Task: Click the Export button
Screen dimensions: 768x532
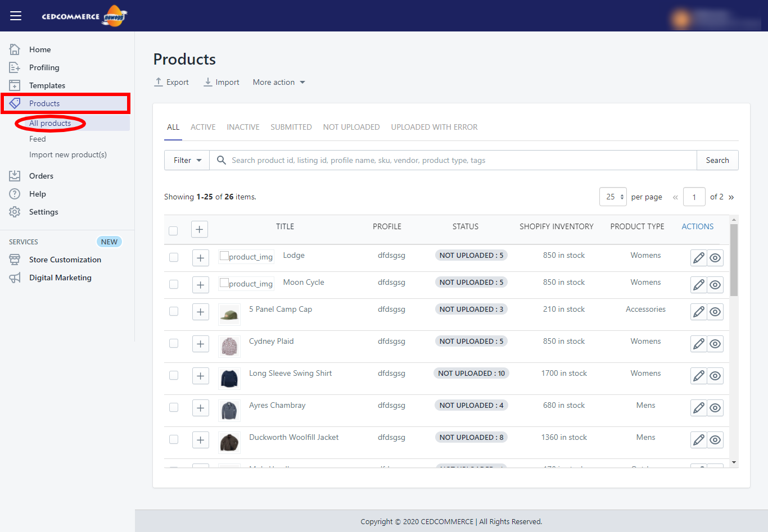Action: click(171, 82)
